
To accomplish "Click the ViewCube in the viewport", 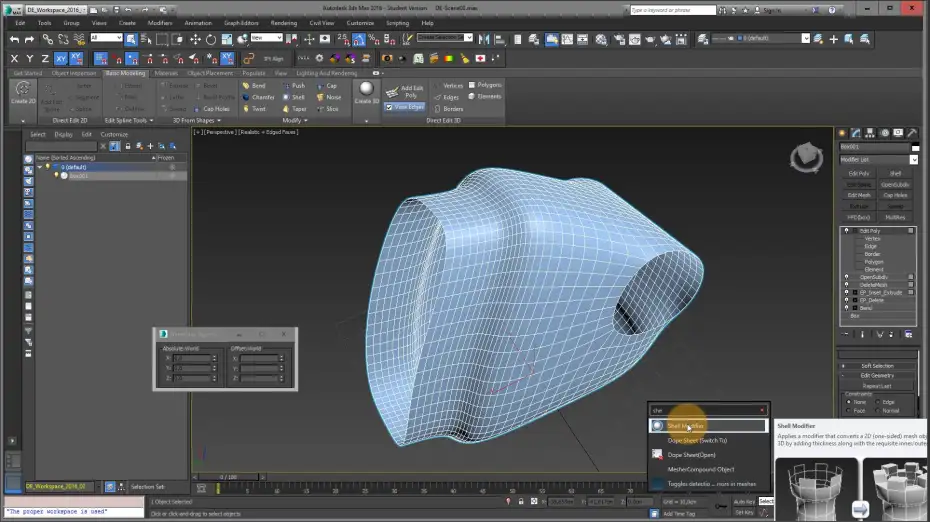I will (807, 157).
